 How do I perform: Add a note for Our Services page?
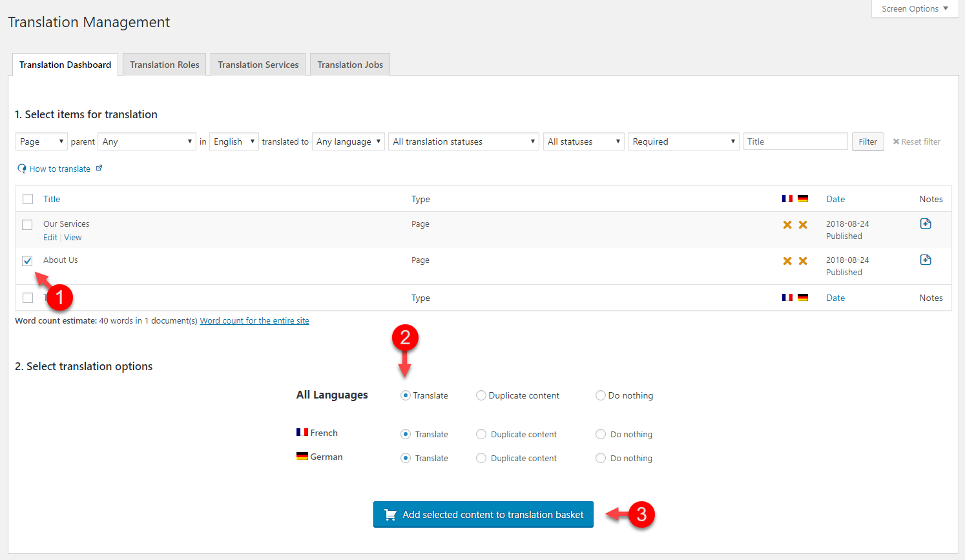pyautogui.click(x=926, y=223)
